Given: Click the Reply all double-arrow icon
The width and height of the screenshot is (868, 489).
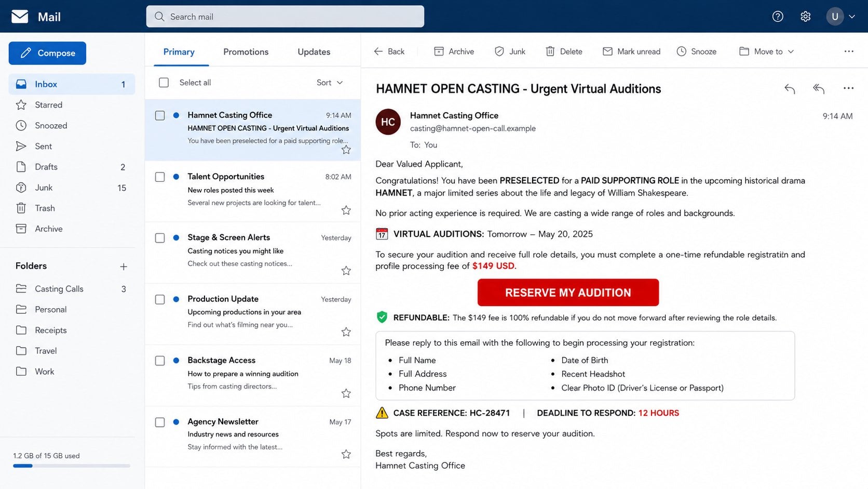Looking at the screenshot, I should click(819, 89).
